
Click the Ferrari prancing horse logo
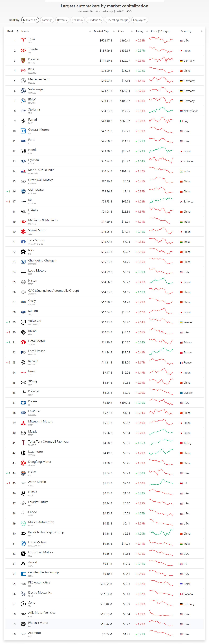coord(23,121)
